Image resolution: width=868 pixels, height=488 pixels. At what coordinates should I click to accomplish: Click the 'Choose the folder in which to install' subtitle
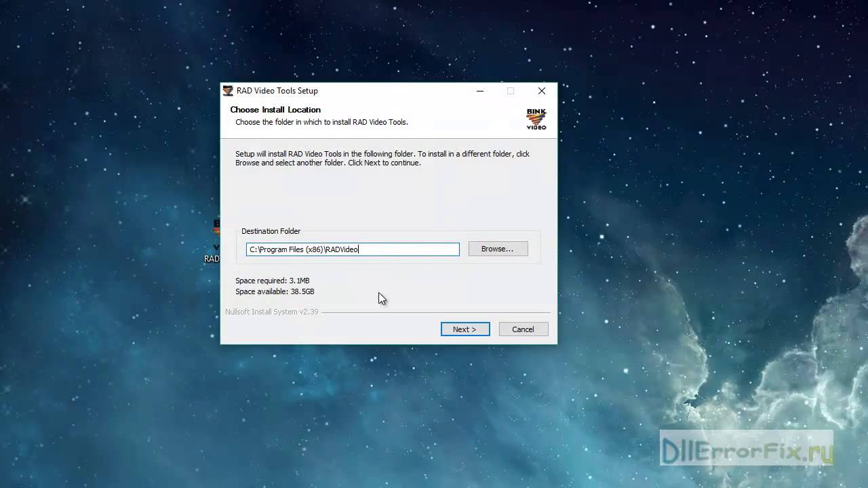[321, 123]
